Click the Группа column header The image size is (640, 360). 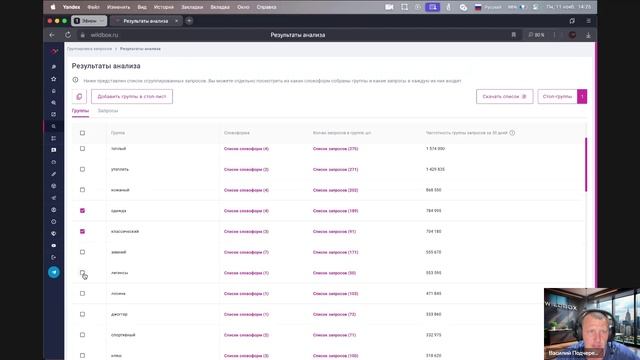118,133
